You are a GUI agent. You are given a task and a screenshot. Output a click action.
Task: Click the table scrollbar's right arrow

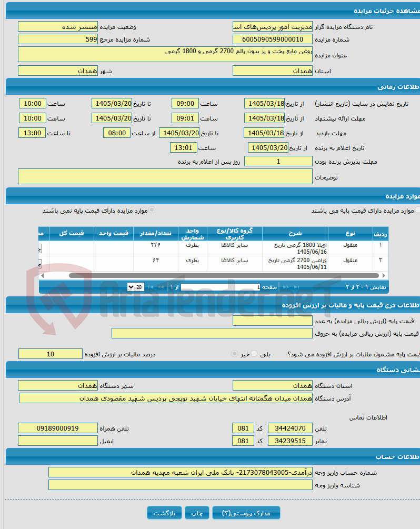coord(384,276)
